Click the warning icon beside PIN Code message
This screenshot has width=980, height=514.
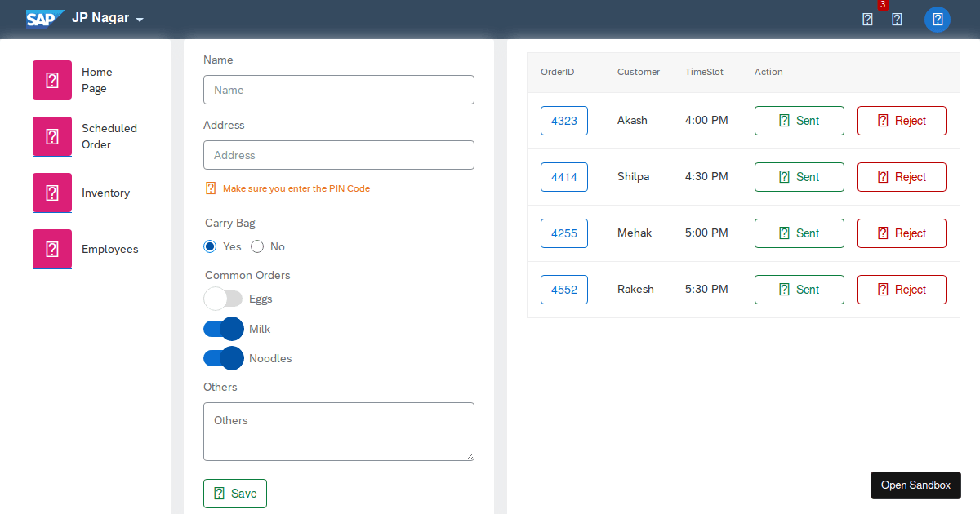coord(211,188)
